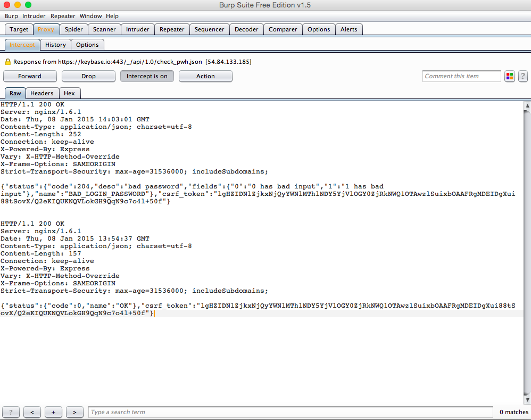
Task: Open the Intruder menu in menu bar
Action: [34, 16]
